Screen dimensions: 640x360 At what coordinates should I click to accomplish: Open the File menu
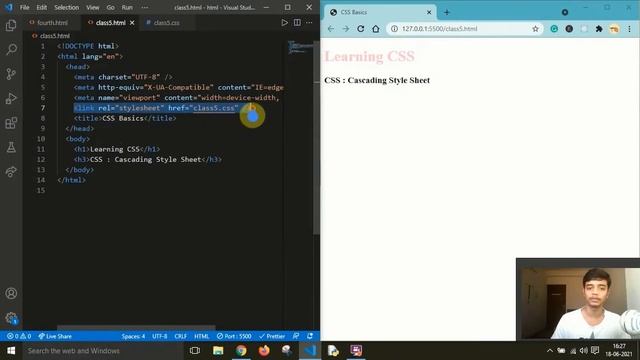pyautogui.click(x=24, y=7)
